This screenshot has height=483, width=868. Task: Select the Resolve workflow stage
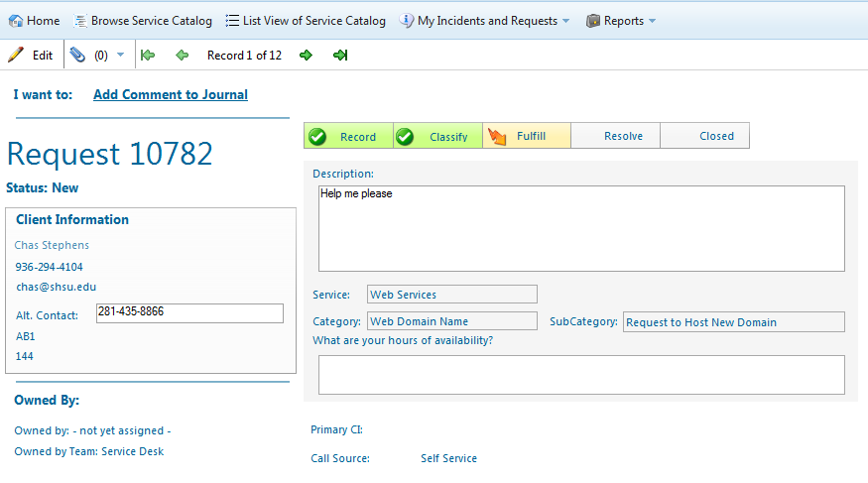616,136
